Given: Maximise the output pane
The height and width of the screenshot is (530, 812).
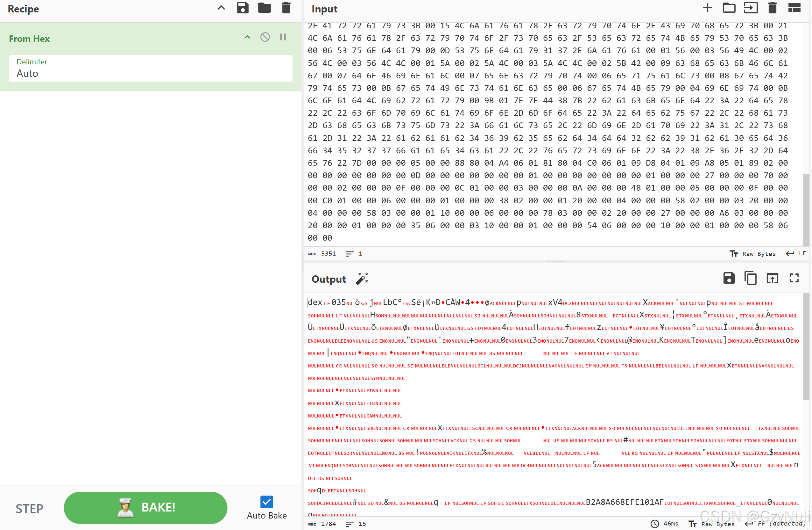Looking at the screenshot, I should pos(794,278).
